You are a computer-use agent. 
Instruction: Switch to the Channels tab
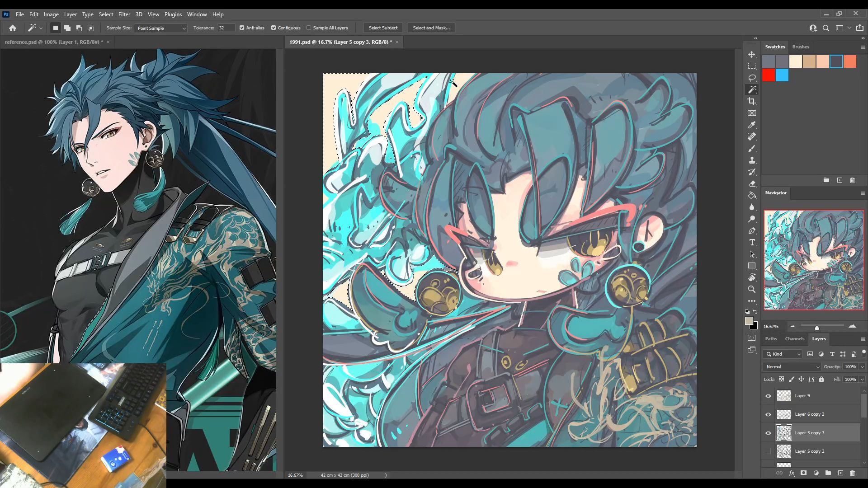click(795, 339)
